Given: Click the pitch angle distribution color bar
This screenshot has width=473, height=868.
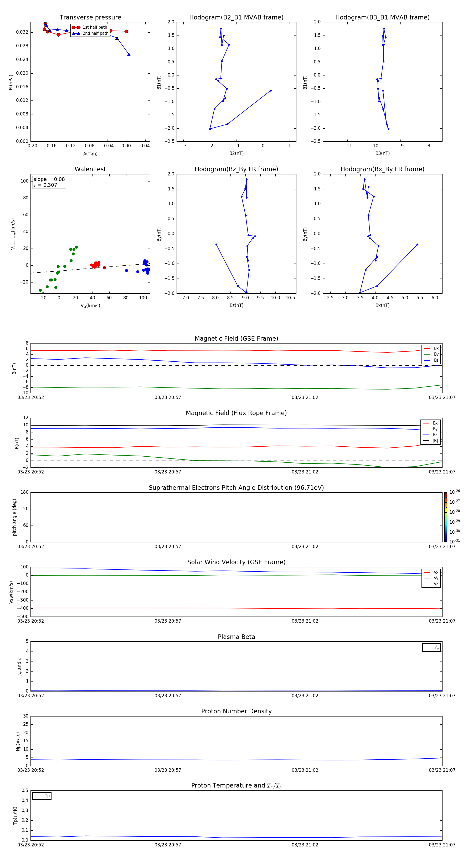Looking at the screenshot, I should click(446, 517).
